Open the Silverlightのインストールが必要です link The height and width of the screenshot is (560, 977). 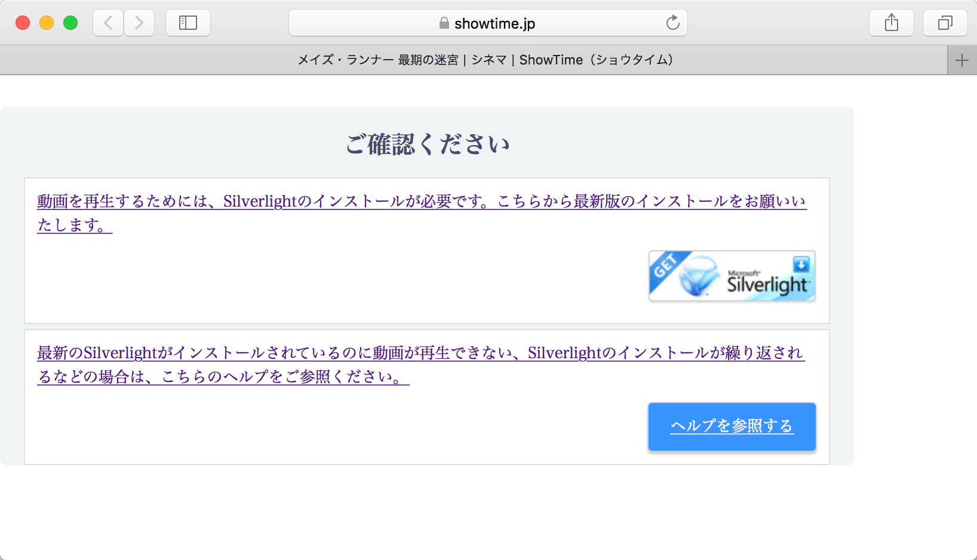[422, 213]
